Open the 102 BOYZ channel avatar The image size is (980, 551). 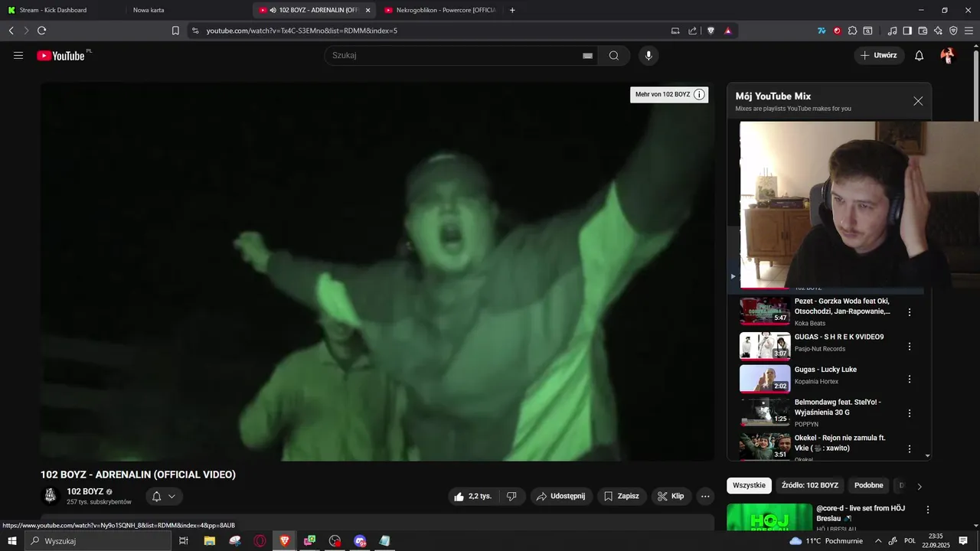pyautogui.click(x=51, y=496)
